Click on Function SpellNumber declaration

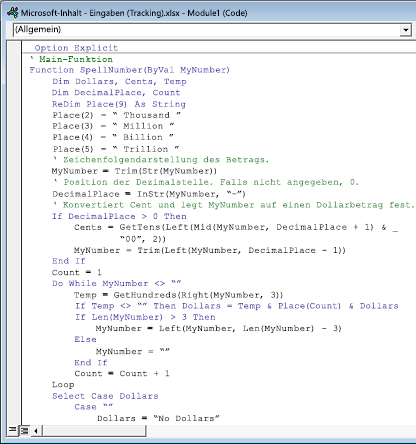[129, 70]
